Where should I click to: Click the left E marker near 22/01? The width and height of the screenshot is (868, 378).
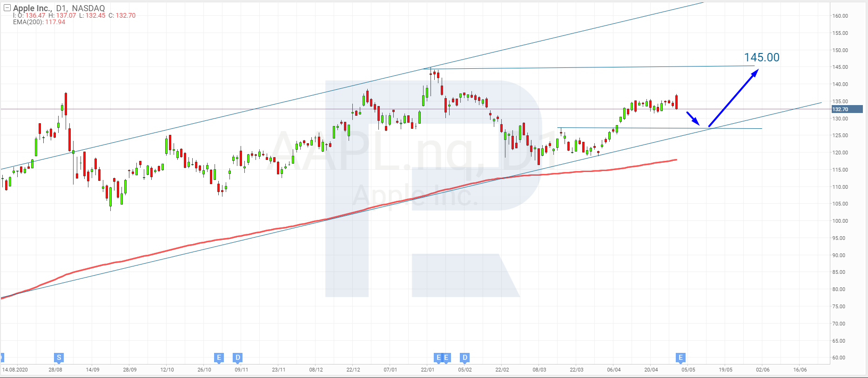tap(438, 358)
